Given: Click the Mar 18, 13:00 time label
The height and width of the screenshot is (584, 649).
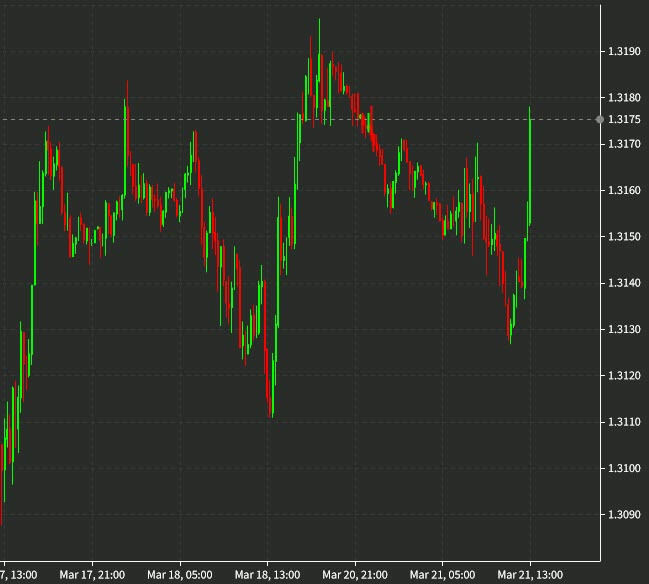Looking at the screenshot, I should pyautogui.click(x=267, y=575).
